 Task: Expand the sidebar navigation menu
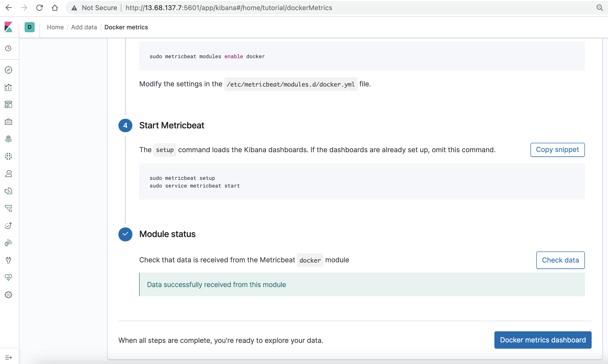tap(8, 357)
